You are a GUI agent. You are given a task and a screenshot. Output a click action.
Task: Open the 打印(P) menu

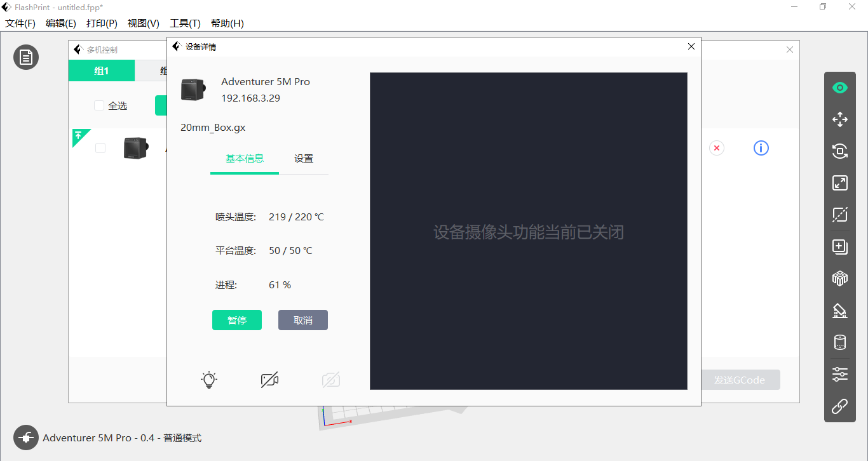[102, 23]
